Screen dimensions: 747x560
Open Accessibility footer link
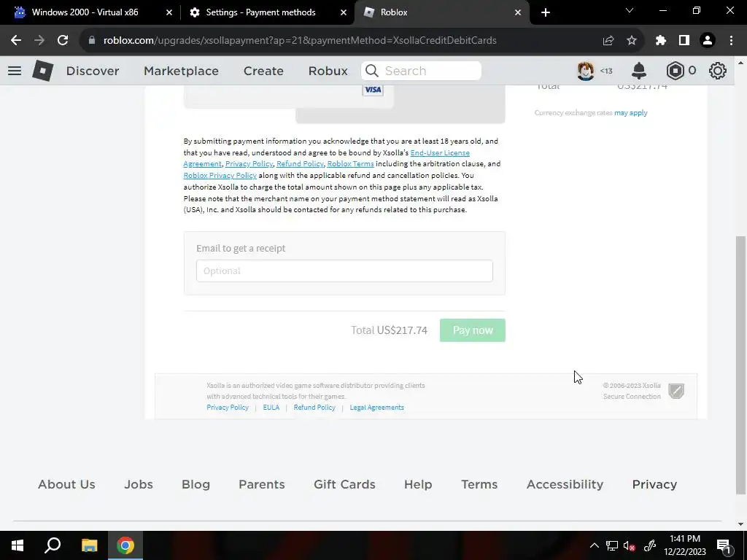(x=565, y=484)
